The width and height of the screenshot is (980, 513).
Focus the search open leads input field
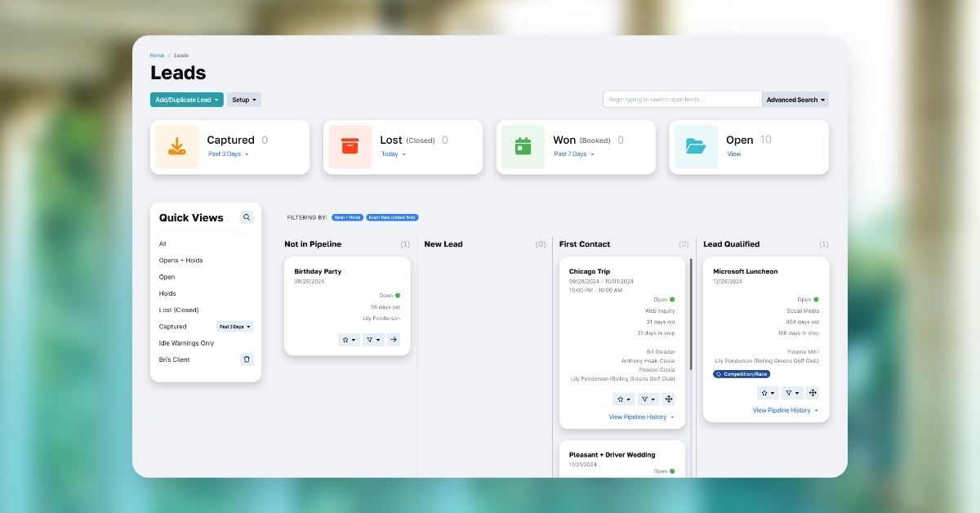683,100
